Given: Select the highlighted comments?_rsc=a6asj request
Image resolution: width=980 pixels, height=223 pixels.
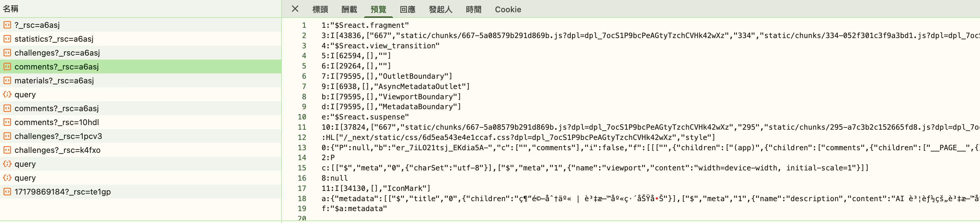Looking at the screenshot, I should click(x=141, y=67).
